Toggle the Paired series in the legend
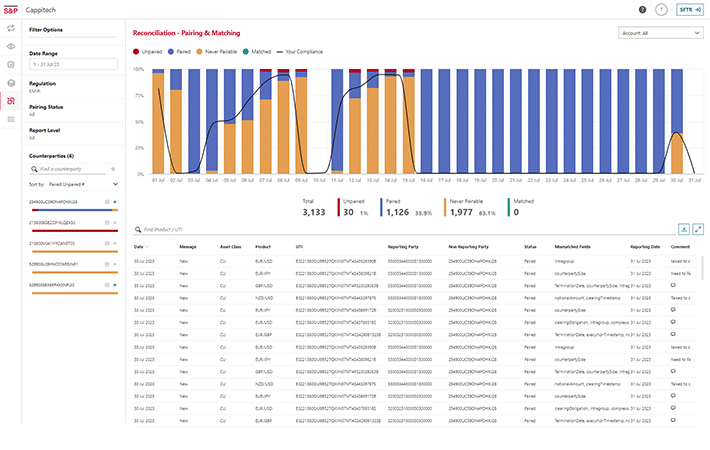The width and height of the screenshot is (710, 450). click(x=179, y=52)
